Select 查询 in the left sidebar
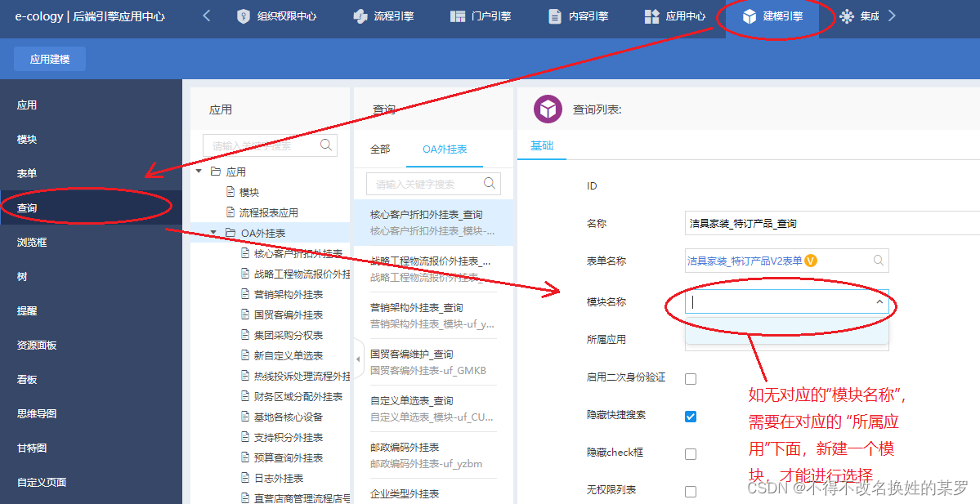980x504 pixels. pos(92,208)
